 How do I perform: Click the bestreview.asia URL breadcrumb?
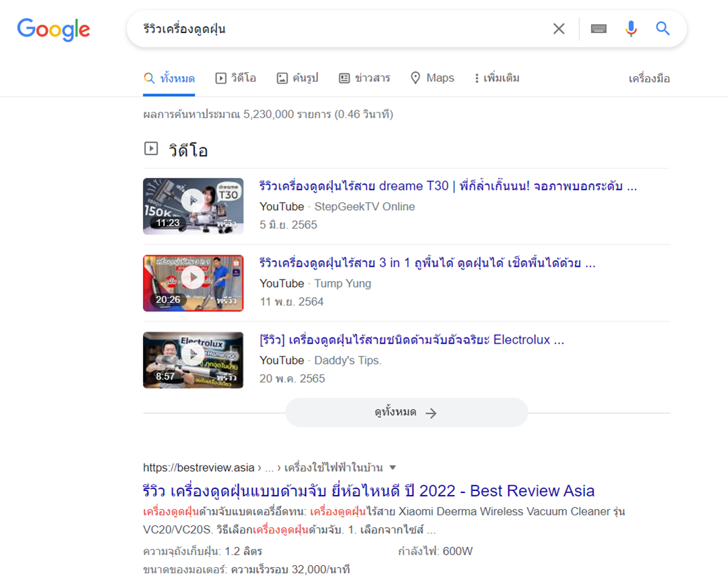263,468
